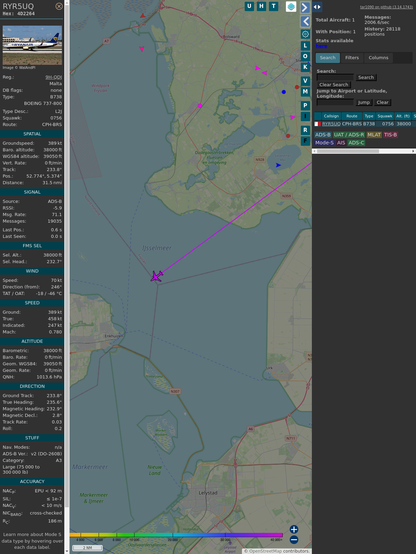
Task: Click the left-pointing chevron sidebar button
Action: [305, 22]
